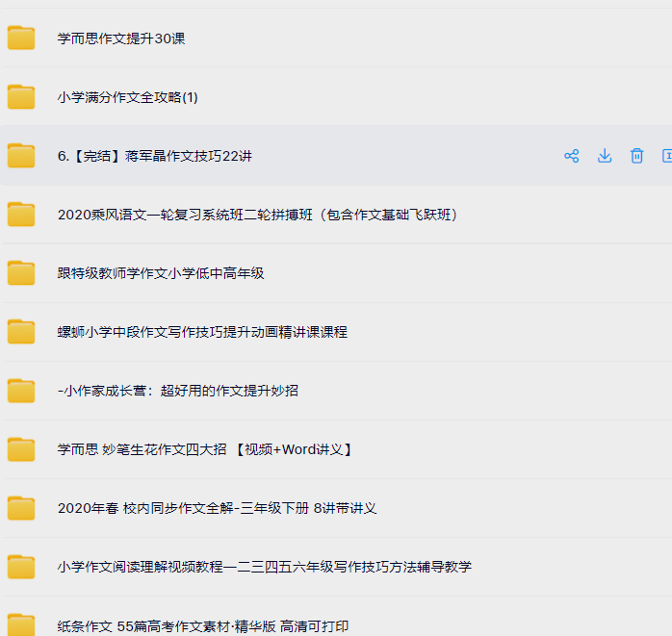This screenshot has height=636, width=672.
Task: Click the folder icon beside 纸条作文 55篇高考作文素材
Action: point(21,624)
